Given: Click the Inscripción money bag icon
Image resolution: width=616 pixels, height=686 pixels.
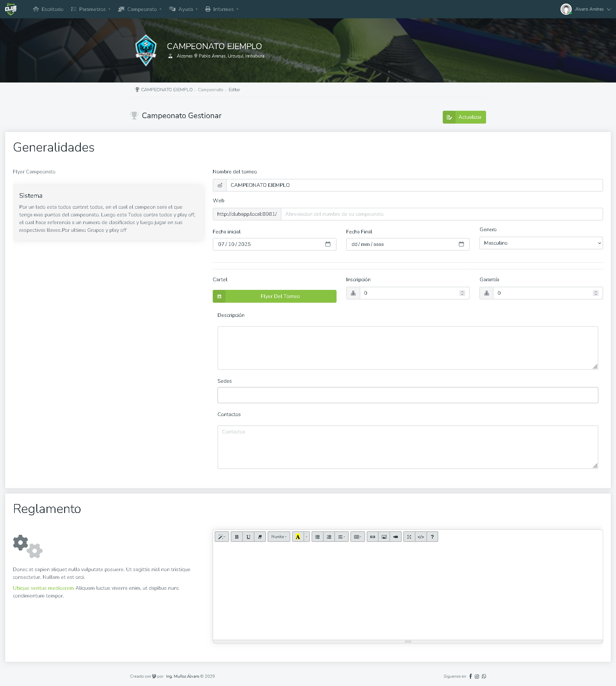Looking at the screenshot, I should click(353, 293).
